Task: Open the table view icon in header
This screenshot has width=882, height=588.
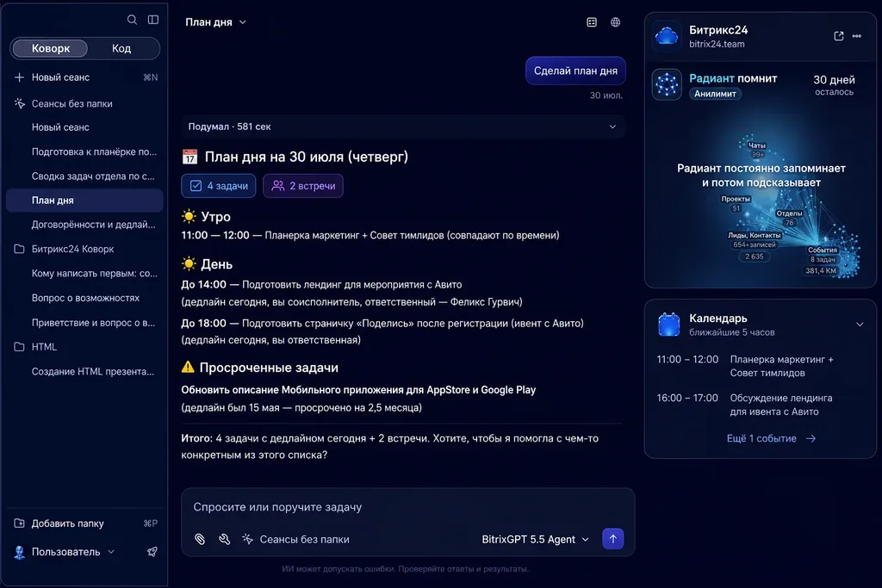Action: pyautogui.click(x=592, y=22)
